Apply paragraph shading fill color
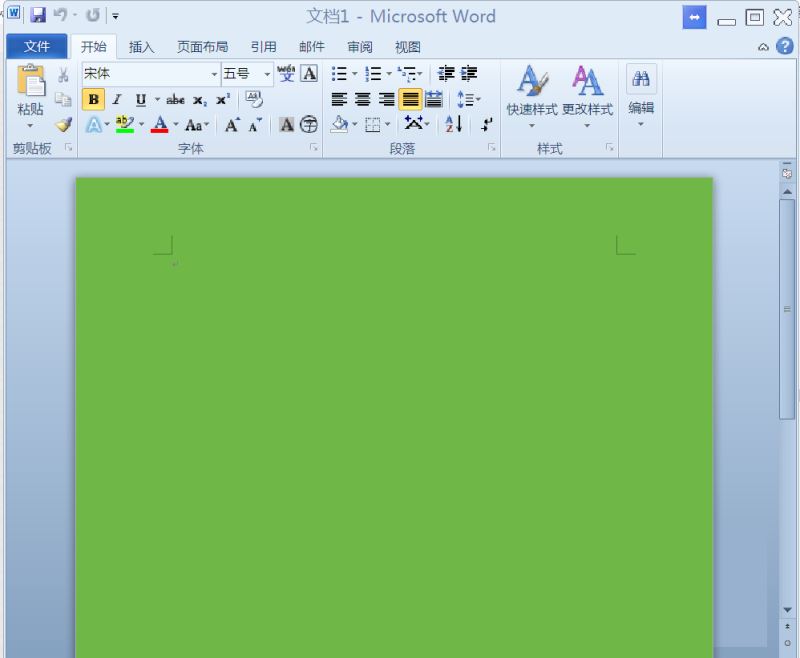 tap(339, 124)
